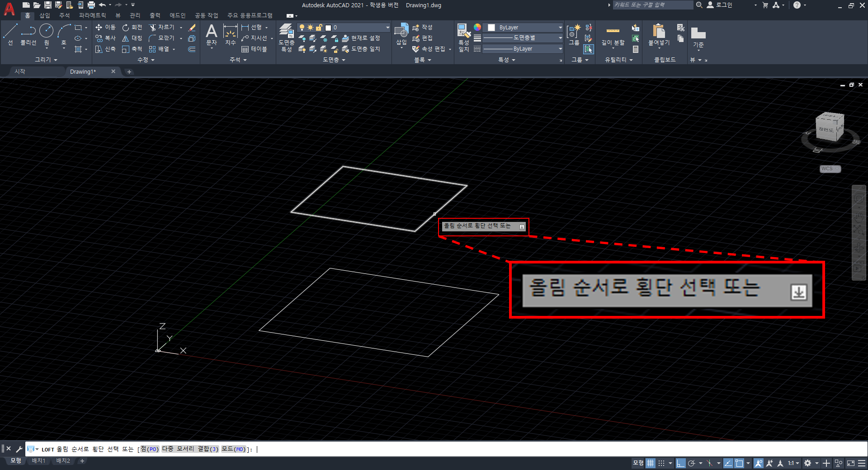This screenshot has width=868, height=470.
Task: Toggle isometric drafting in status bar
Action: (710, 463)
